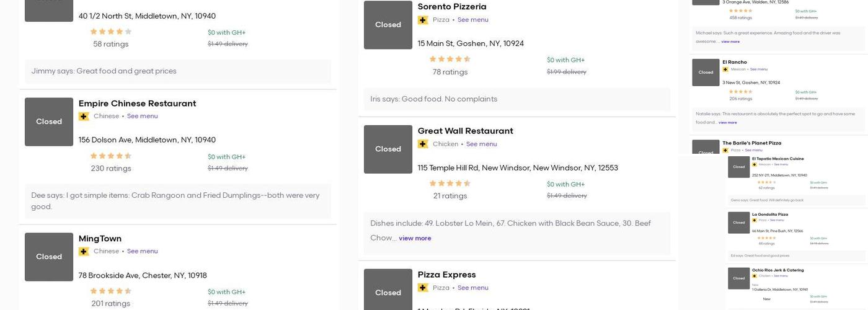Click the Closed thumbnail for Empire Chinese Restaurant
This screenshot has height=310, width=868.
tap(49, 122)
